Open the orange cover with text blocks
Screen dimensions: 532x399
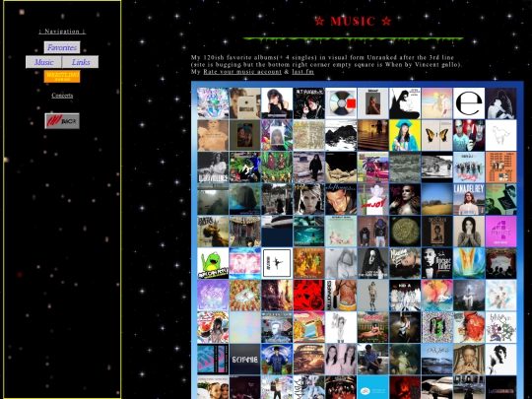coord(500,167)
